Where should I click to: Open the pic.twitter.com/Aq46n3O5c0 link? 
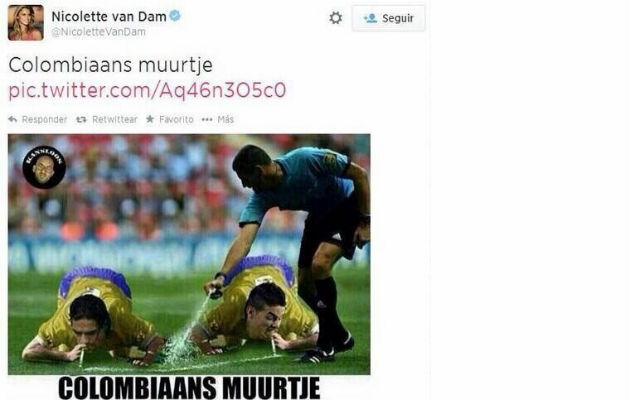point(147,90)
